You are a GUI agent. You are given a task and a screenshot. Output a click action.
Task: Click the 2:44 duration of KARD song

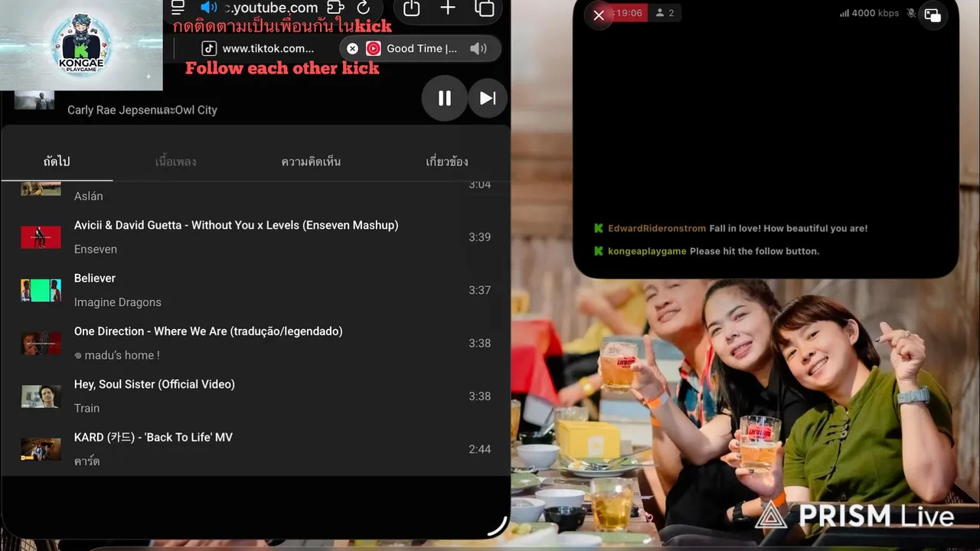click(479, 449)
